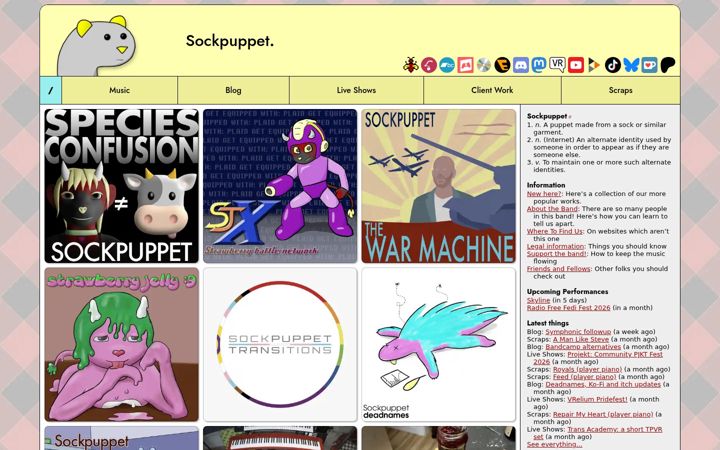
Task: Click the orange E on black icon
Action: (502, 65)
